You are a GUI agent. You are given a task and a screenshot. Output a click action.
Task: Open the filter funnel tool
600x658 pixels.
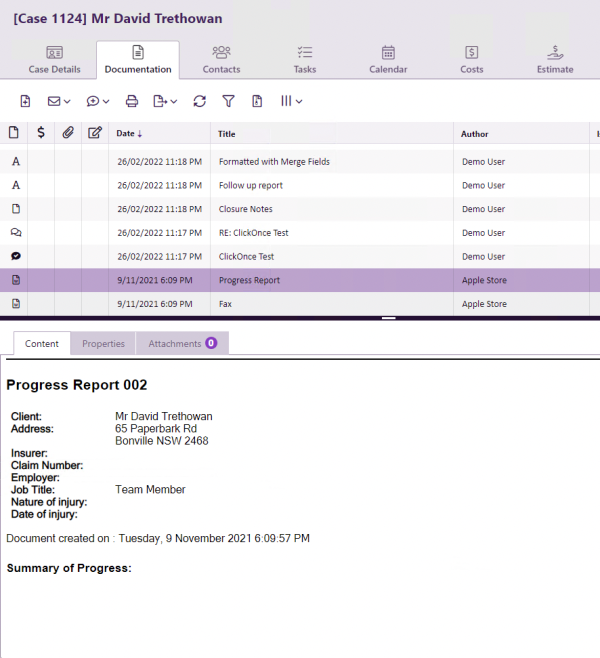pyautogui.click(x=228, y=101)
